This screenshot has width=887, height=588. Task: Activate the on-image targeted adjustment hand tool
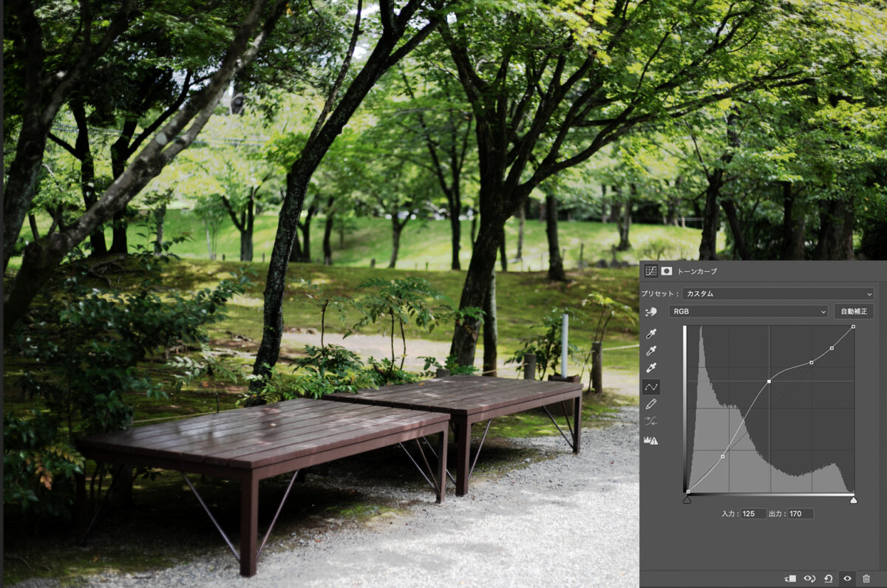coord(651,312)
